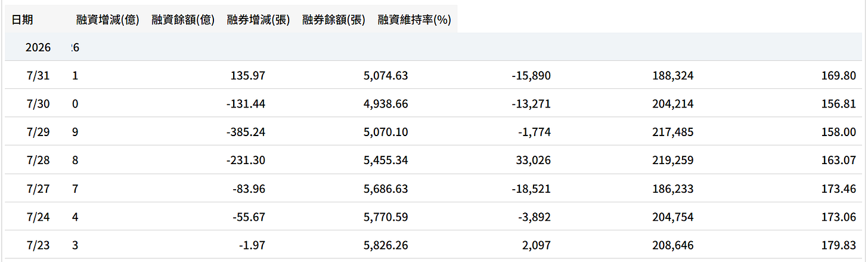Screen dimensions: 868x262
Task: Click the 7/30 date cell
Action: pos(38,104)
